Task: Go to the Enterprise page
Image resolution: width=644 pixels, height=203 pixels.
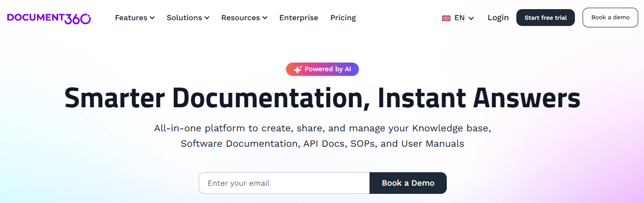Action: [298, 18]
